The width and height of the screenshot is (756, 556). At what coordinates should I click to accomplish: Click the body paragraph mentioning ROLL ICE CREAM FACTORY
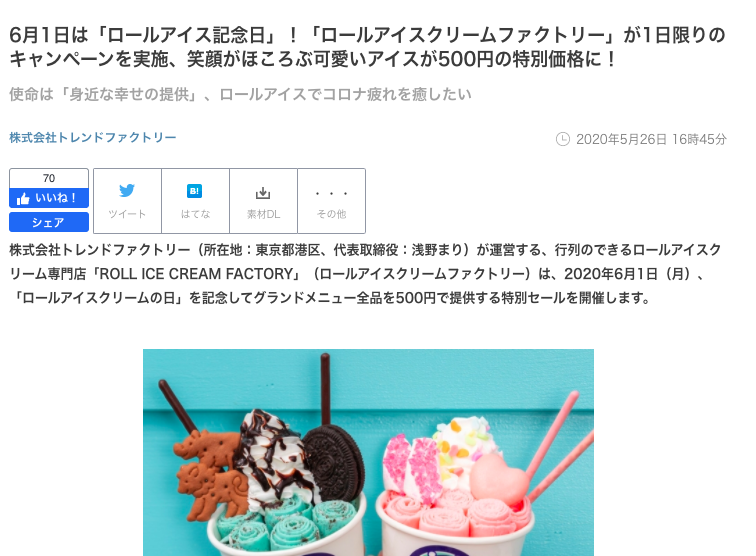click(x=365, y=274)
